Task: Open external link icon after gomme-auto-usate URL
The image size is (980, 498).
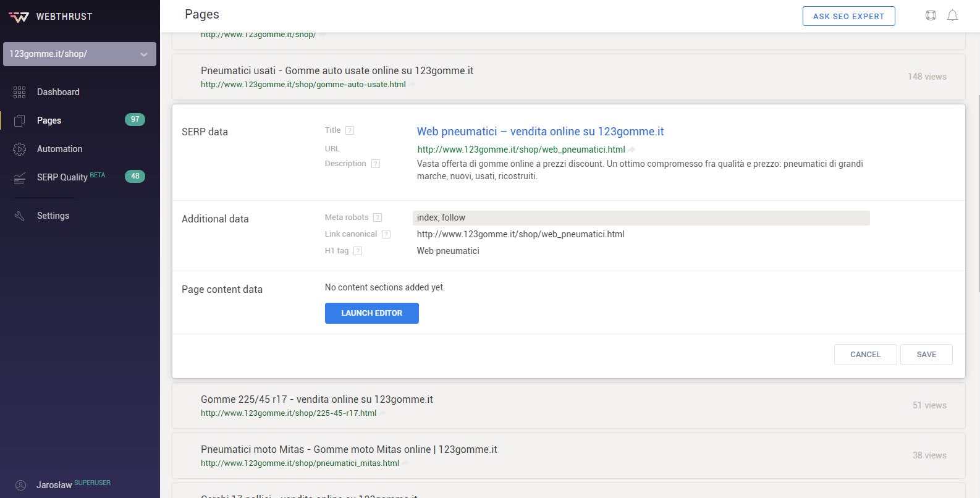Action: click(412, 85)
